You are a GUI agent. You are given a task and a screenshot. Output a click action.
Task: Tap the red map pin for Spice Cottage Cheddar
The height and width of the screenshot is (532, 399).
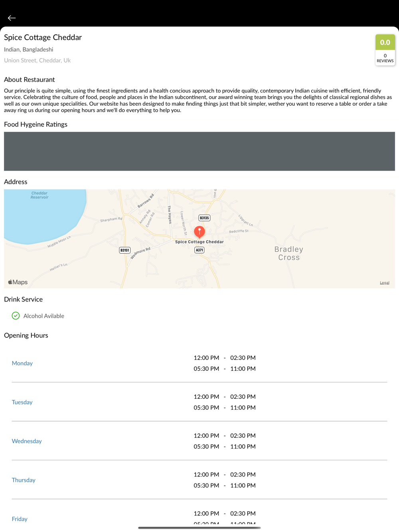pyautogui.click(x=199, y=232)
